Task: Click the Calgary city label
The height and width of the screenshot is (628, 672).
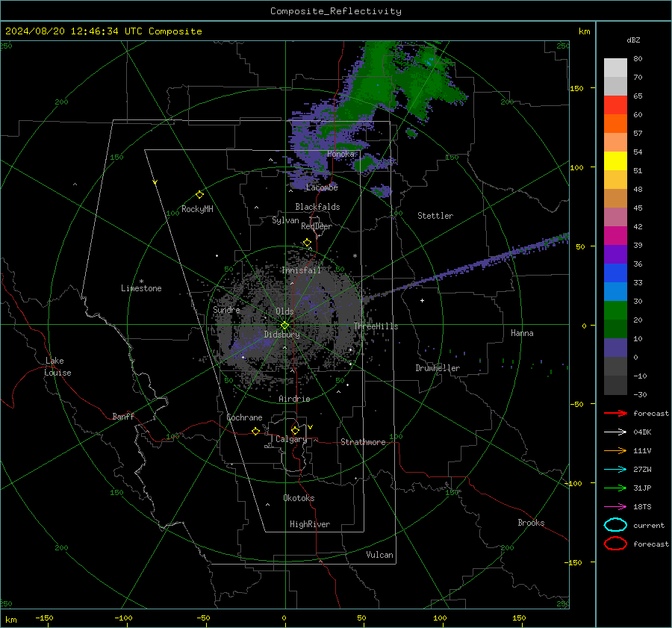Action: (291, 439)
